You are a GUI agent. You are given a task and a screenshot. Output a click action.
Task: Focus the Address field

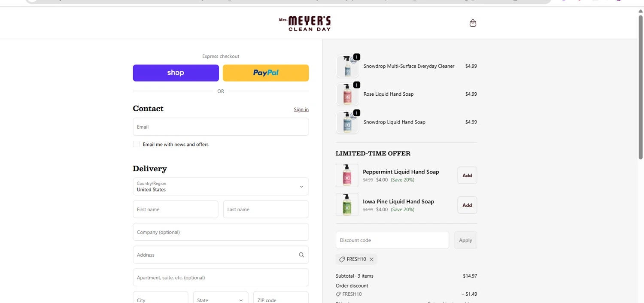tap(221, 255)
